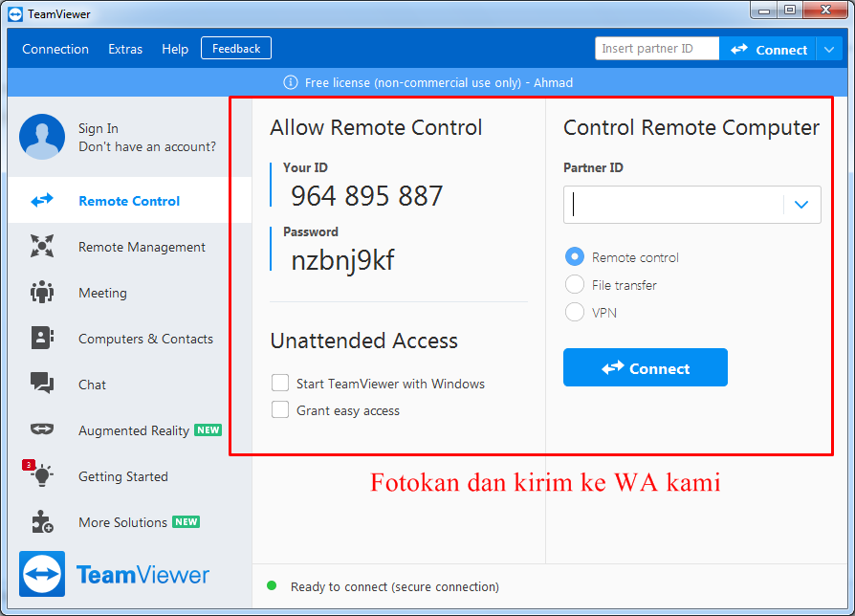Expand the dropdown next to top Connect button

coord(829,50)
